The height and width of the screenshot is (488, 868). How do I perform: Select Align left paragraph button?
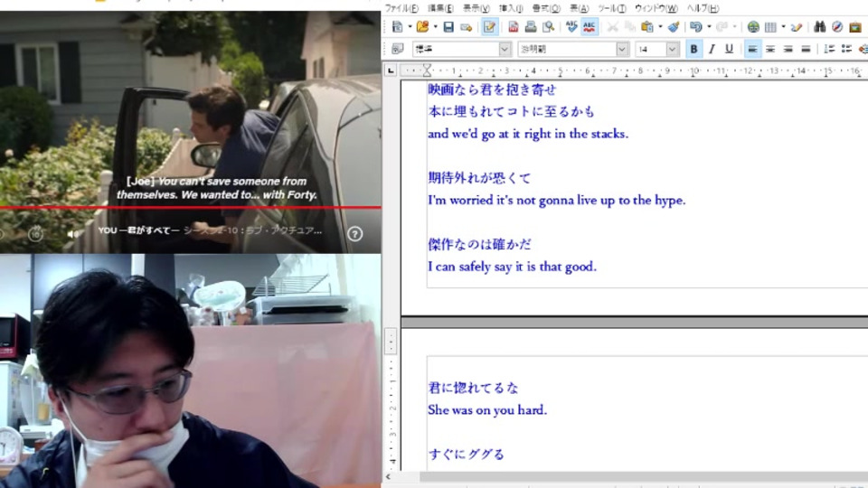(752, 49)
